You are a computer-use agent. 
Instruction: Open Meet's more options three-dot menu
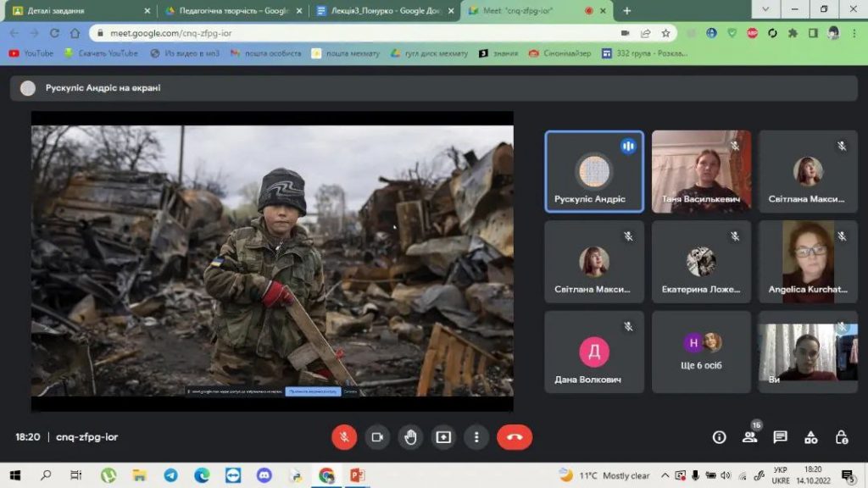click(476, 437)
